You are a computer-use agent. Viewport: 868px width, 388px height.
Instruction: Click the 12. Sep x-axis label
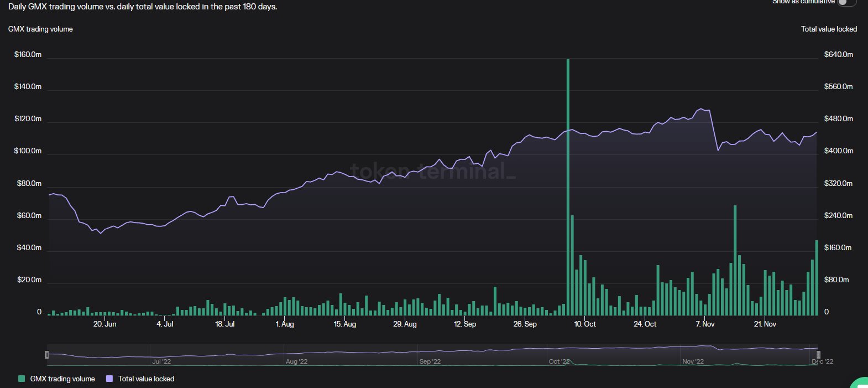click(x=465, y=324)
